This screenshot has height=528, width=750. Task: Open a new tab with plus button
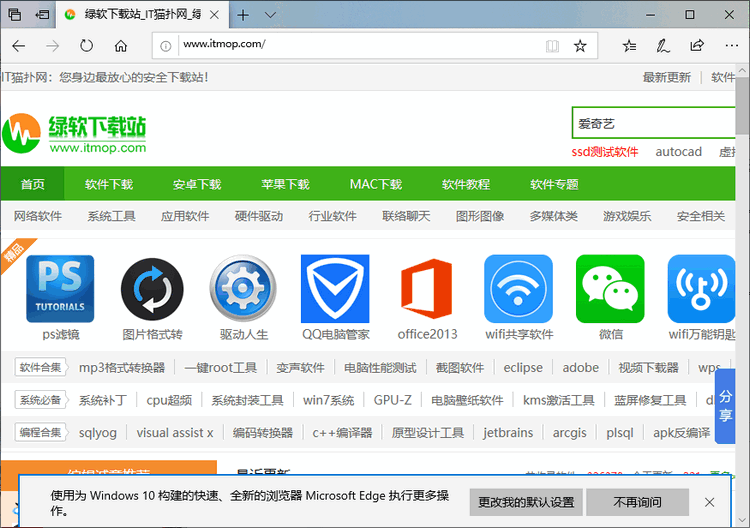[x=243, y=15]
